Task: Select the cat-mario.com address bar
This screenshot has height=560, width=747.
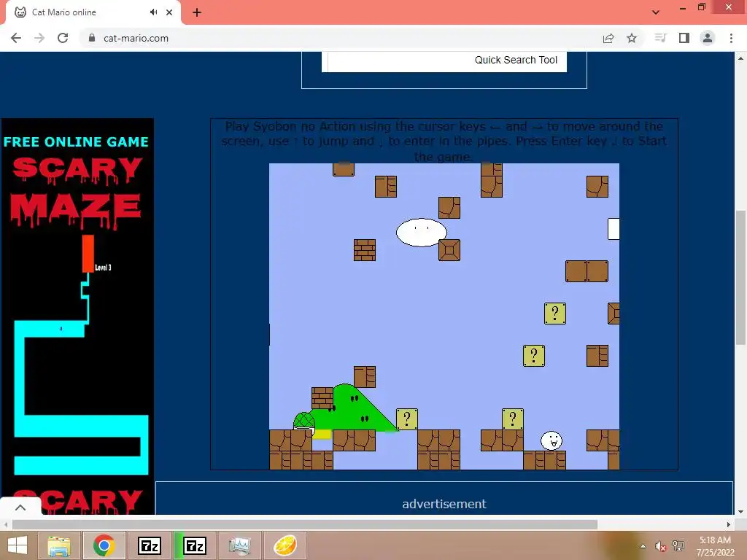Action: (x=136, y=38)
